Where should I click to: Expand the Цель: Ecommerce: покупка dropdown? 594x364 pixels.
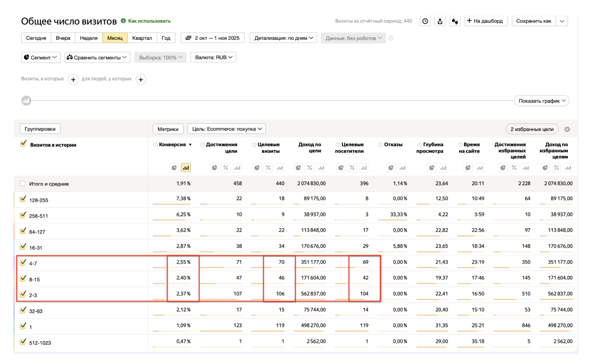tap(226, 129)
